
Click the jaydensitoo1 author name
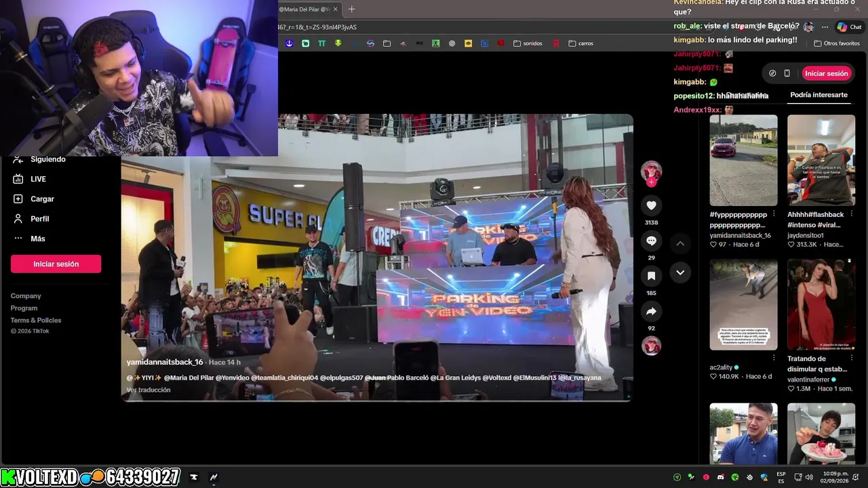coord(806,235)
